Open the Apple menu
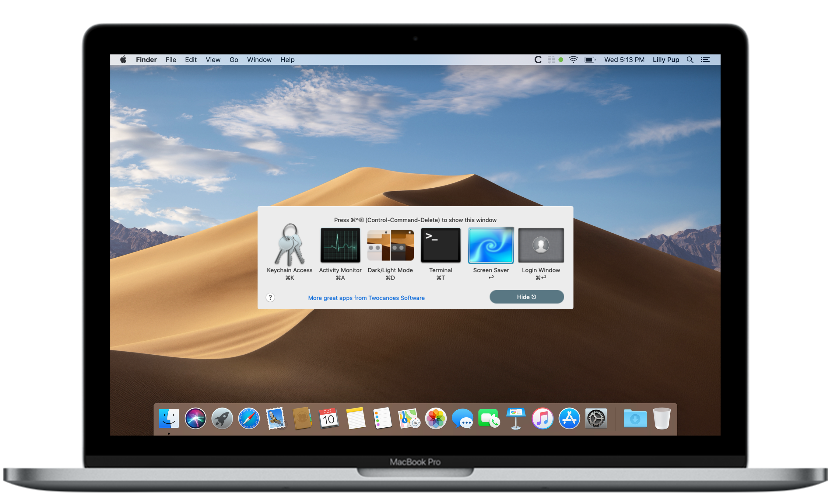This screenshot has height=504, width=832. (x=123, y=60)
